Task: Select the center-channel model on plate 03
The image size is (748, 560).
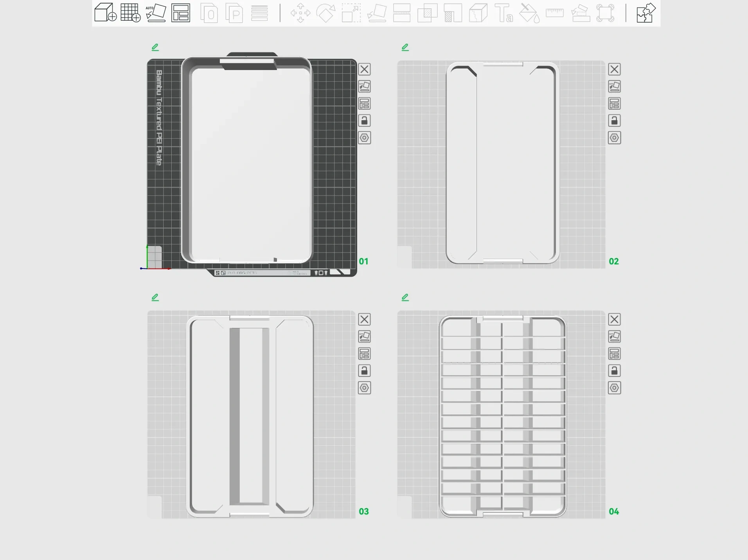Action: click(x=250, y=416)
